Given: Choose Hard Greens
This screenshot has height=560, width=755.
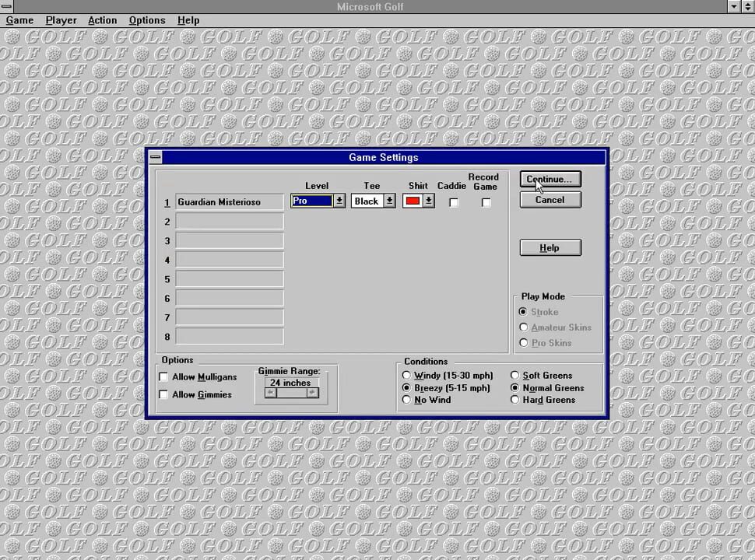Looking at the screenshot, I should point(514,399).
